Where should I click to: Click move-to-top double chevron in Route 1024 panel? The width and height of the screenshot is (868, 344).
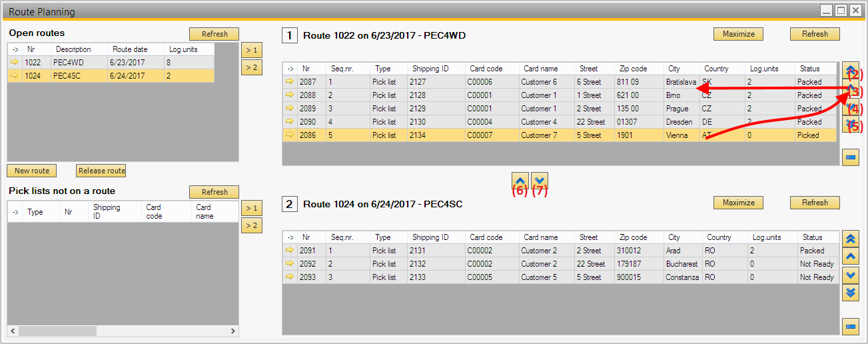coord(850,239)
